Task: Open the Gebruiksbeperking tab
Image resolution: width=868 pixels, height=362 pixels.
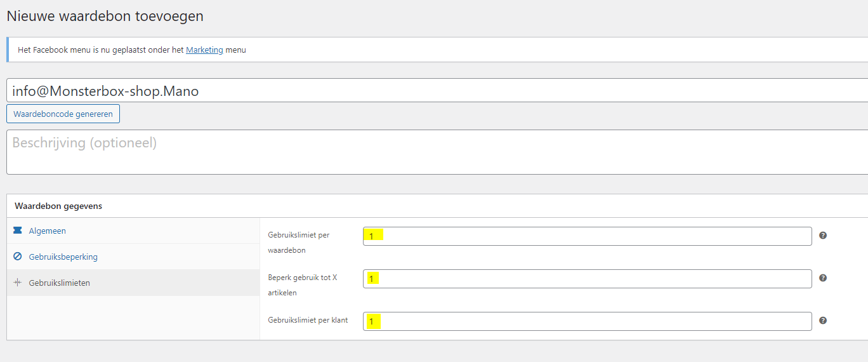Action: tap(63, 257)
